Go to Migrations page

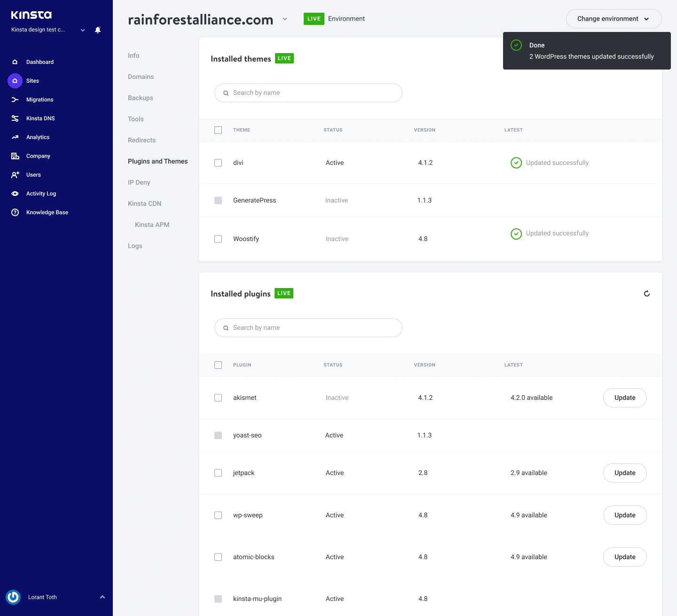point(40,100)
